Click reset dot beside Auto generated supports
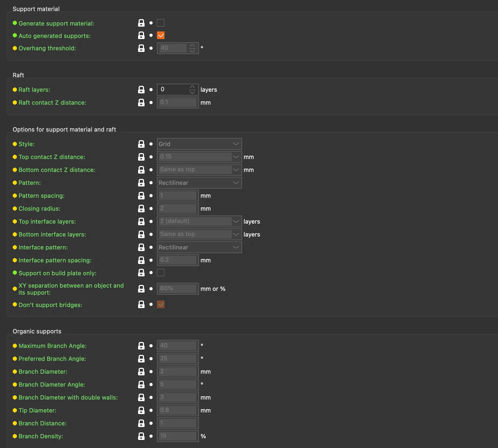The height and width of the screenshot is (448, 498). [x=151, y=35]
